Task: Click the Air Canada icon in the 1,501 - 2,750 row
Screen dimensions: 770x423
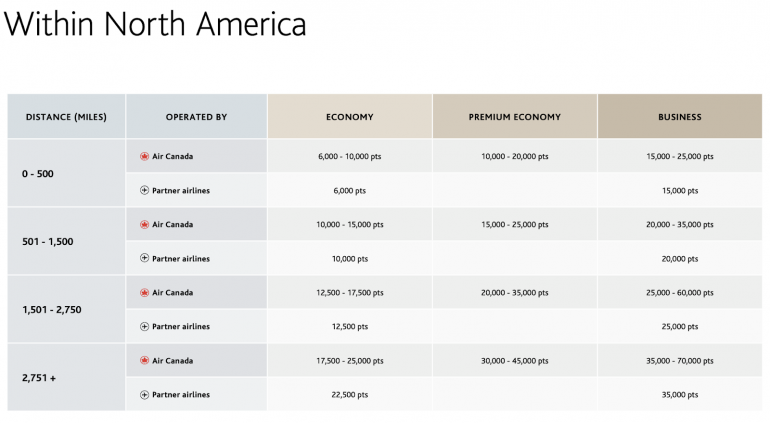Action: [x=144, y=292]
